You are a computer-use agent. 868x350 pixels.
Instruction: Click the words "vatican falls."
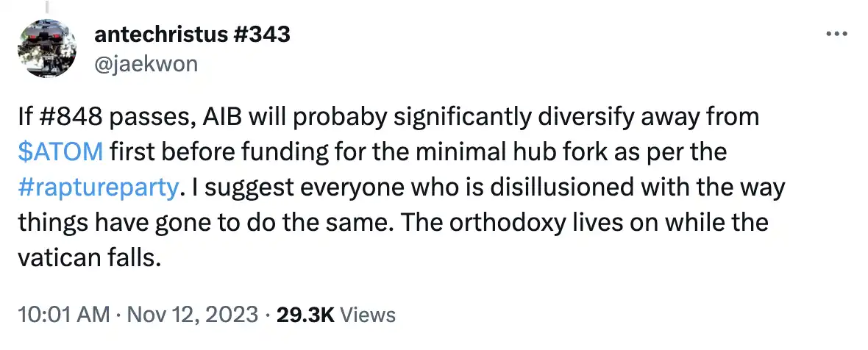pyautogui.click(x=91, y=258)
